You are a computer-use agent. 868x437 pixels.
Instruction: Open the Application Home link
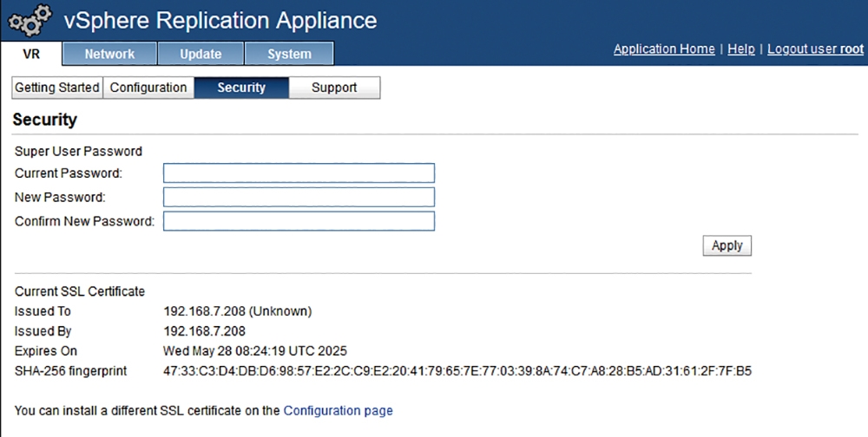point(664,49)
